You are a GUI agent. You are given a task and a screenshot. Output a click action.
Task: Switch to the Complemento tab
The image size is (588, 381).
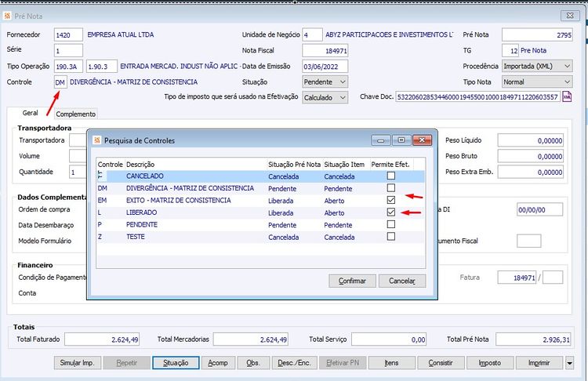pos(76,114)
